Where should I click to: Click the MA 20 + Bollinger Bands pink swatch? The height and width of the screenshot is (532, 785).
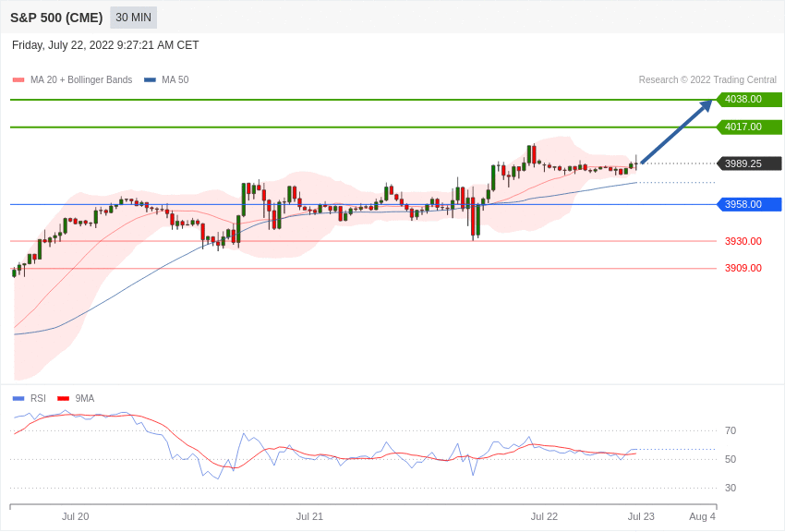point(18,79)
